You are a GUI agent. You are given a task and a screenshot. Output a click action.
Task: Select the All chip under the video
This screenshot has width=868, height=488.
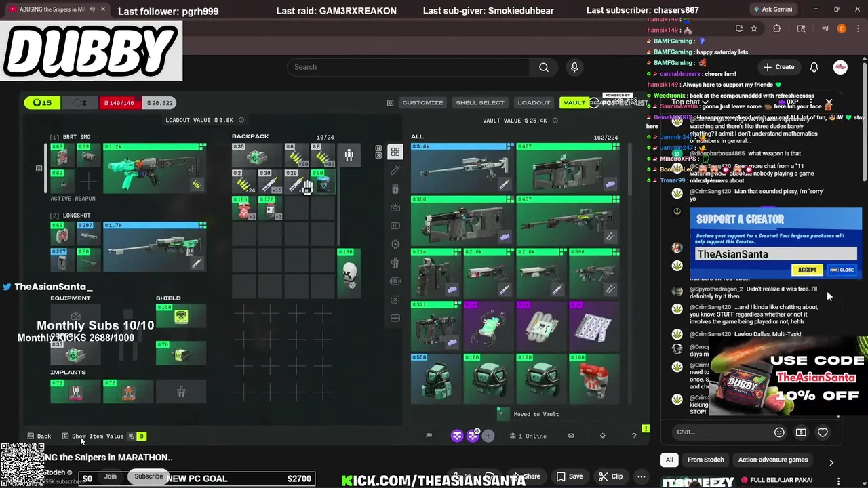tap(669, 460)
